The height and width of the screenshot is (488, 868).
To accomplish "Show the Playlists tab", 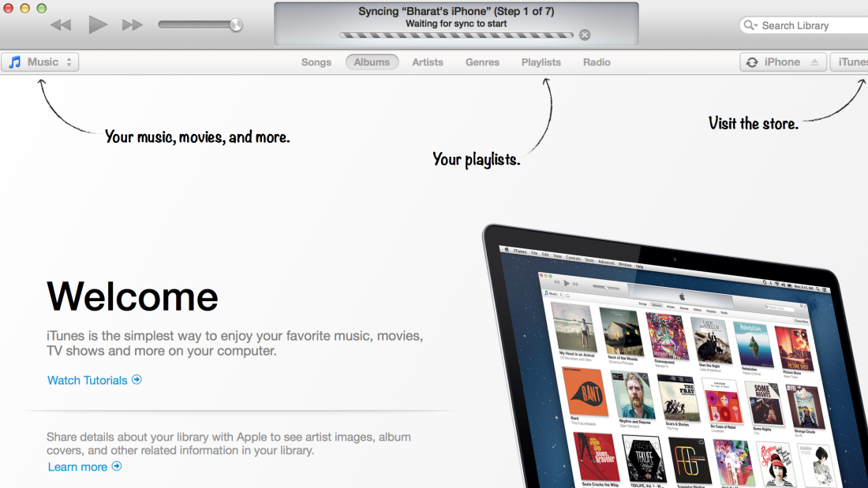I will coord(541,62).
